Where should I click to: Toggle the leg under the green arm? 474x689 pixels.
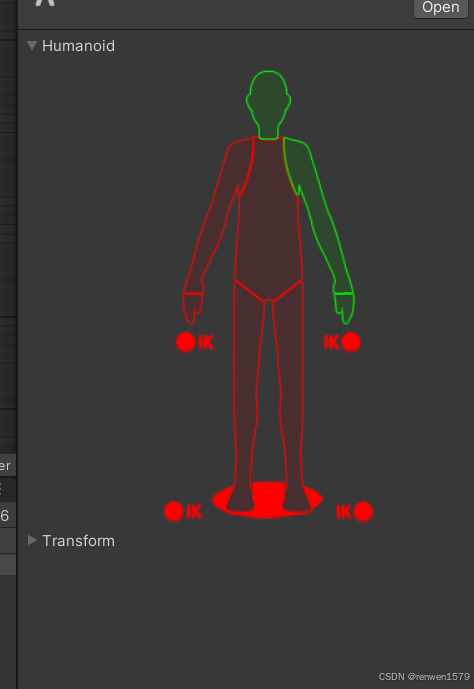coord(291,395)
